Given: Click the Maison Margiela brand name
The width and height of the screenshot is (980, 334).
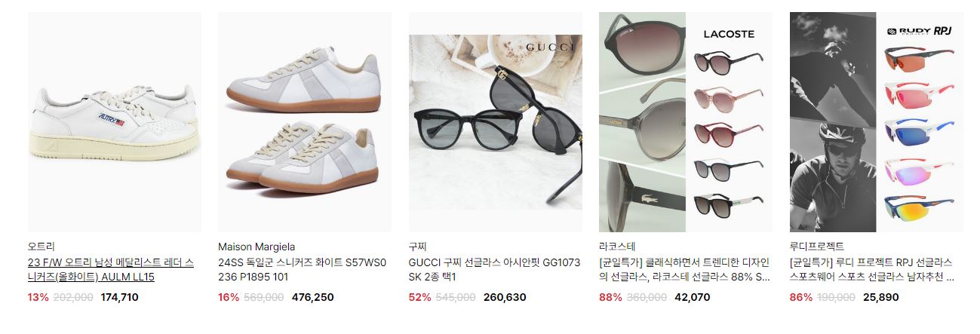Looking at the screenshot, I should [x=257, y=247].
